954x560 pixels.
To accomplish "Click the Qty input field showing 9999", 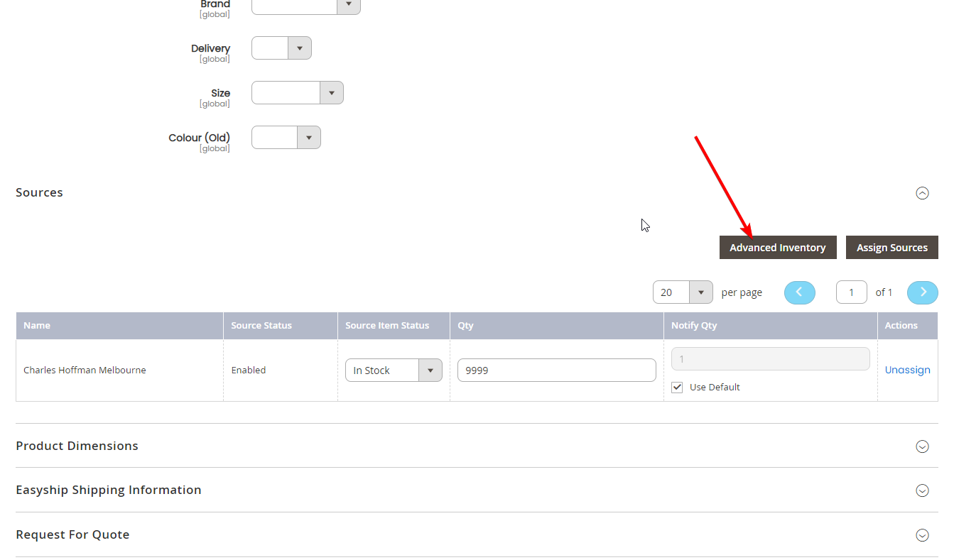I will tap(557, 370).
